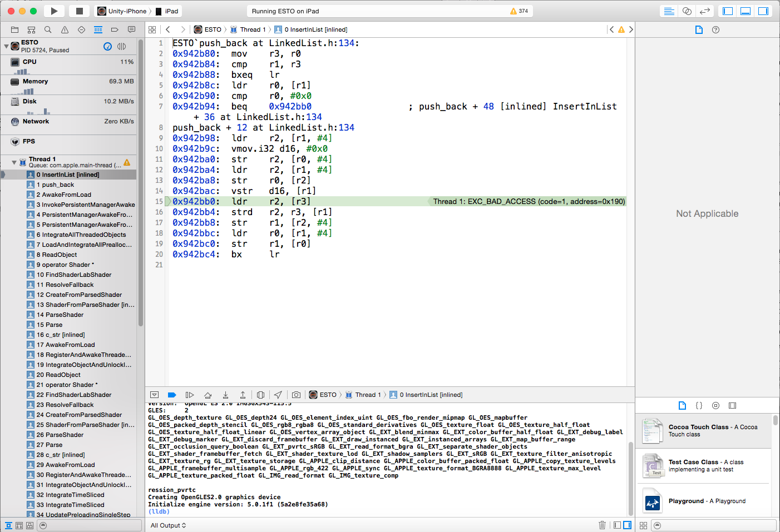Toggle the Debug area visibility in toolbar
The height and width of the screenshot is (532, 780).
[x=746, y=11]
